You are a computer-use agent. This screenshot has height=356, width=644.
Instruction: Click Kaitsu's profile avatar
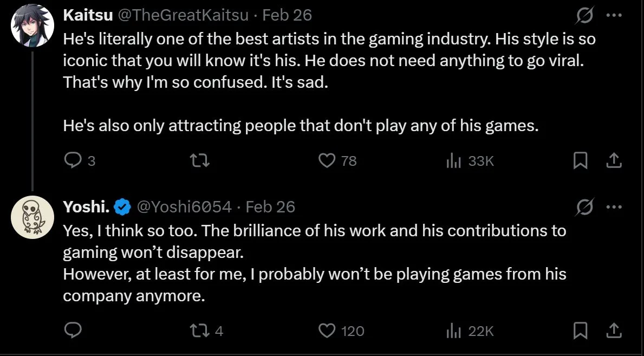(x=32, y=15)
